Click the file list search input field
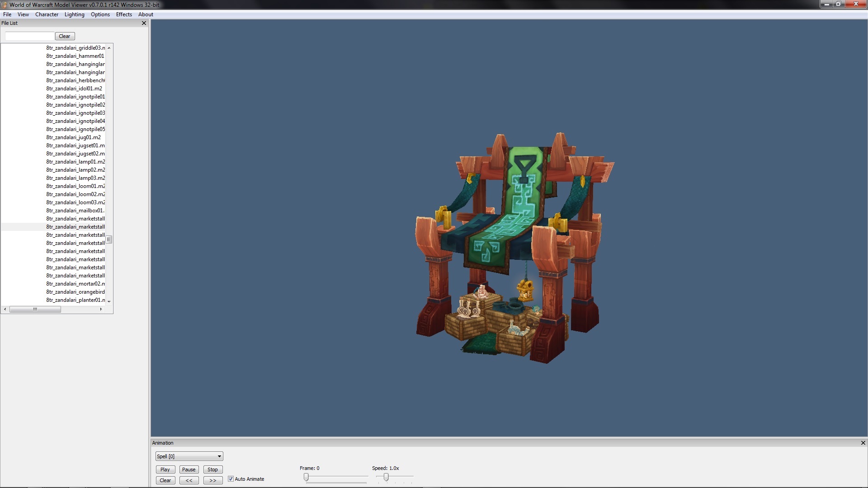The height and width of the screenshot is (488, 868). pyautogui.click(x=29, y=36)
